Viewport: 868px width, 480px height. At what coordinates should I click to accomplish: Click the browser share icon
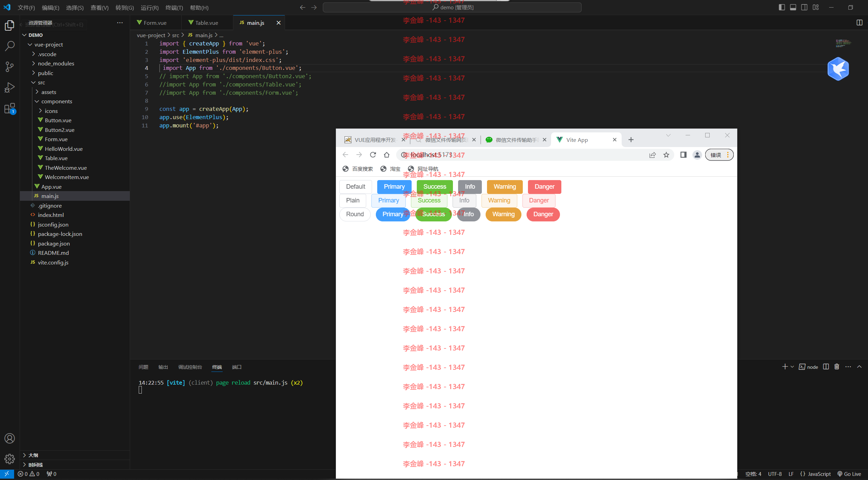(653, 155)
